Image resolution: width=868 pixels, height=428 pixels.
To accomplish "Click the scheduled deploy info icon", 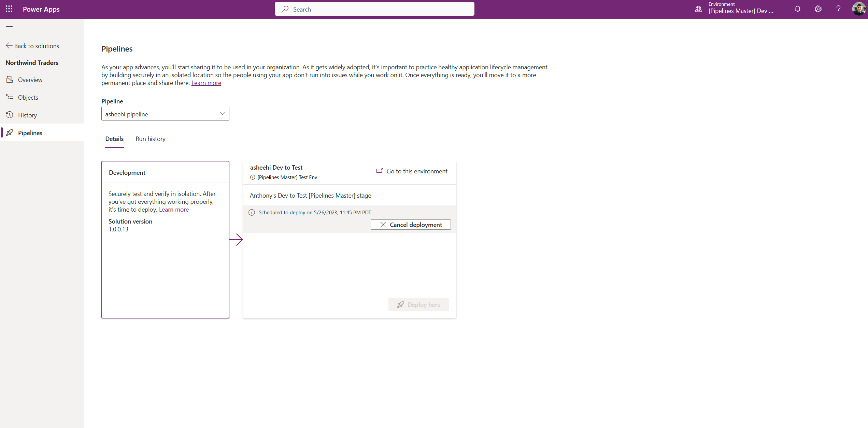I will click(x=252, y=212).
